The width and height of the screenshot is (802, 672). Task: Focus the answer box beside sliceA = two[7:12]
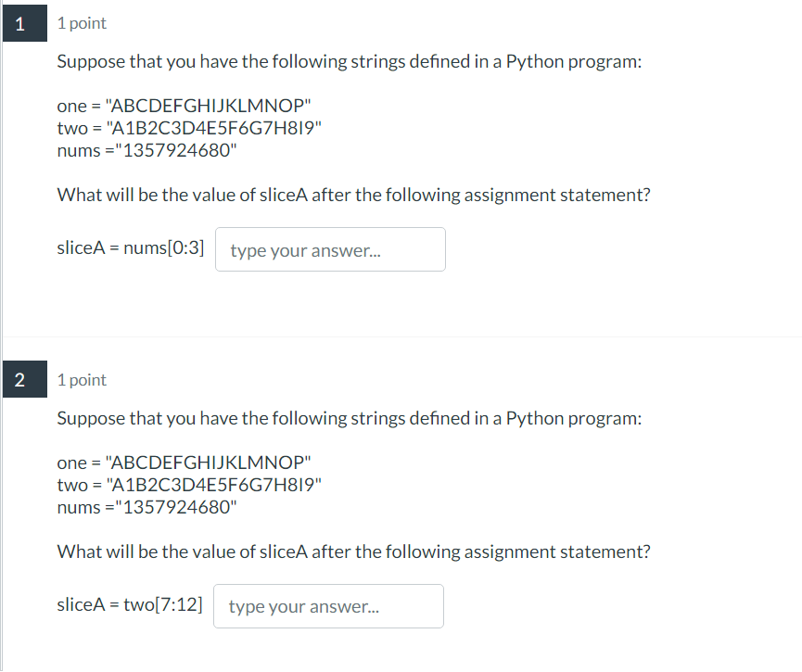coord(328,607)
